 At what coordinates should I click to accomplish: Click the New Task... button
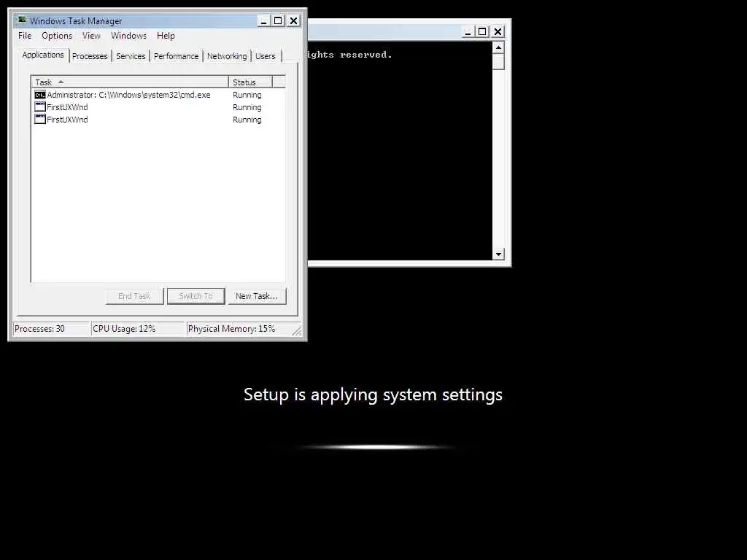[x=257, y=296]
